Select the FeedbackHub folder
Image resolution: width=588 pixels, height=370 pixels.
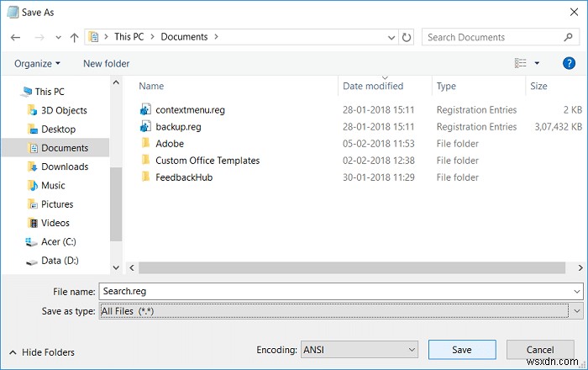(184, 177)
